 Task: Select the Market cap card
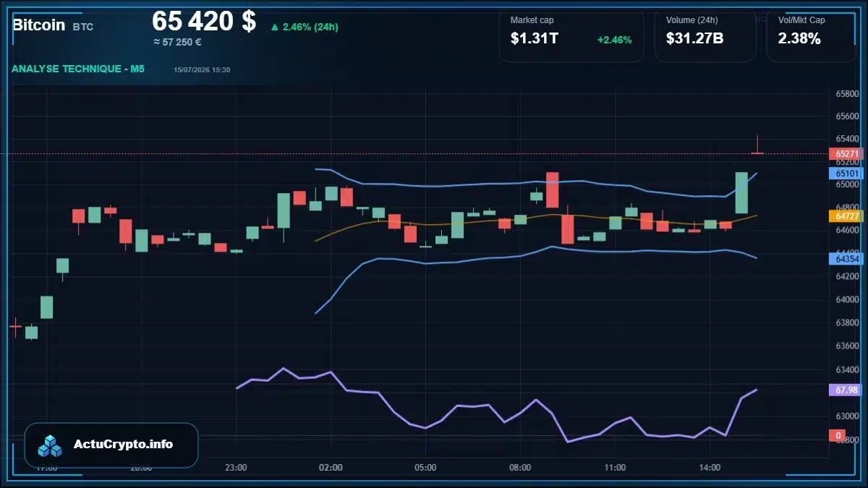click(x=571, y=35)
